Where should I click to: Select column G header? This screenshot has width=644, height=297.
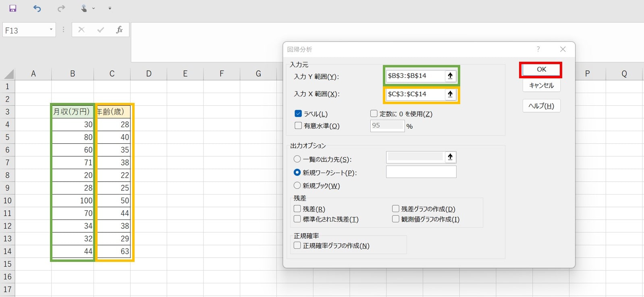coord(258,74)
